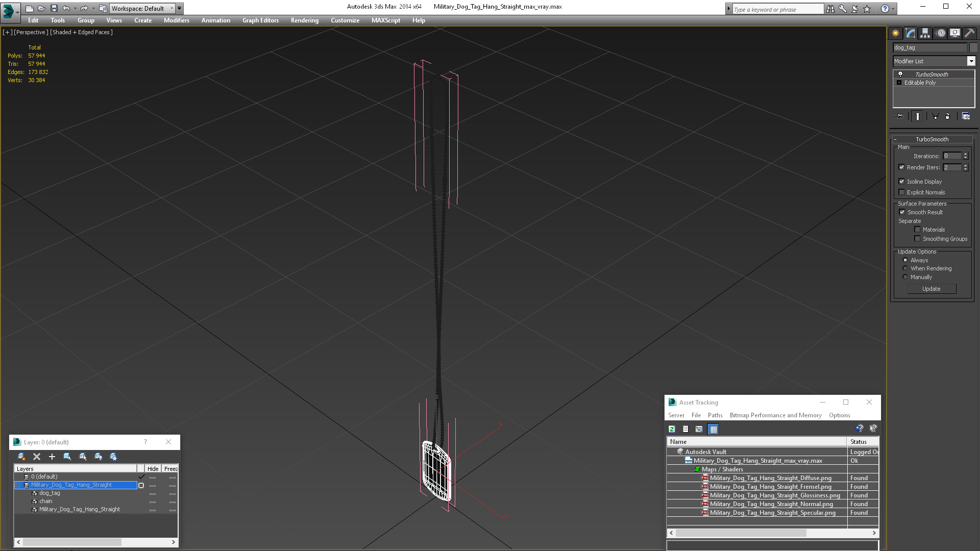Switch to the Motion panel tab
This screenshot has height=551, width=980.
[x=940, y=33]
